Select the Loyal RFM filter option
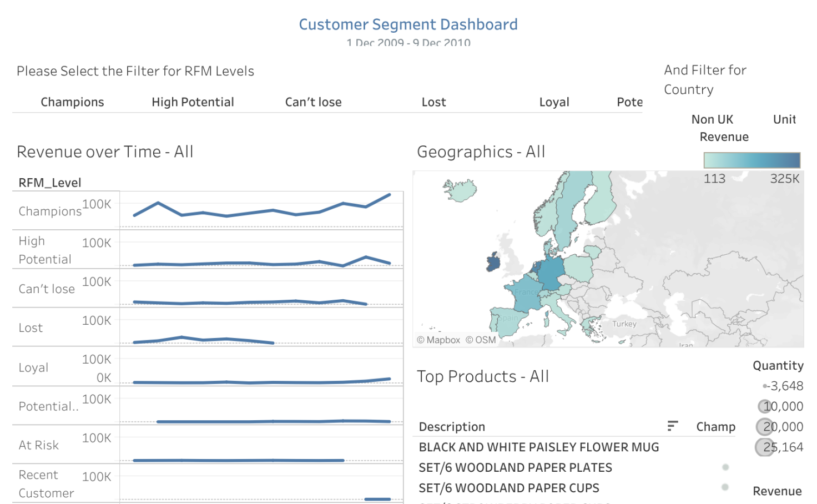Viewport: 817px width, 504px height. click(x=554, y=102)
